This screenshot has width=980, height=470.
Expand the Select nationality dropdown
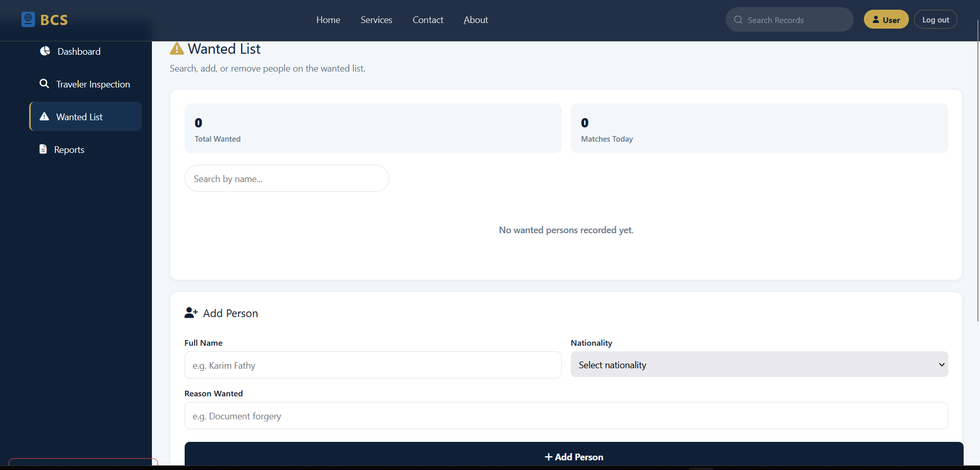click(x=759, y=364)
